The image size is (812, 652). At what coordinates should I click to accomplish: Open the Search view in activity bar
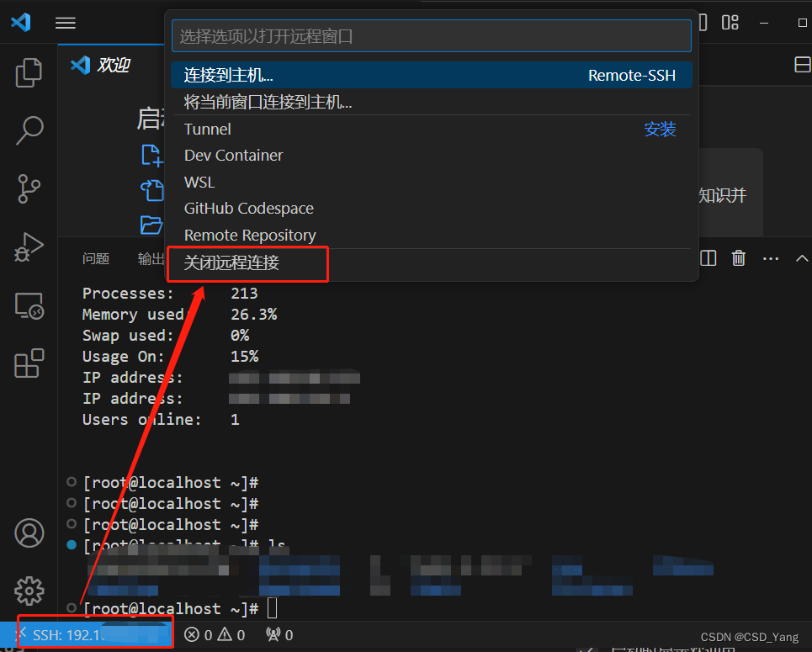(29, 130)
